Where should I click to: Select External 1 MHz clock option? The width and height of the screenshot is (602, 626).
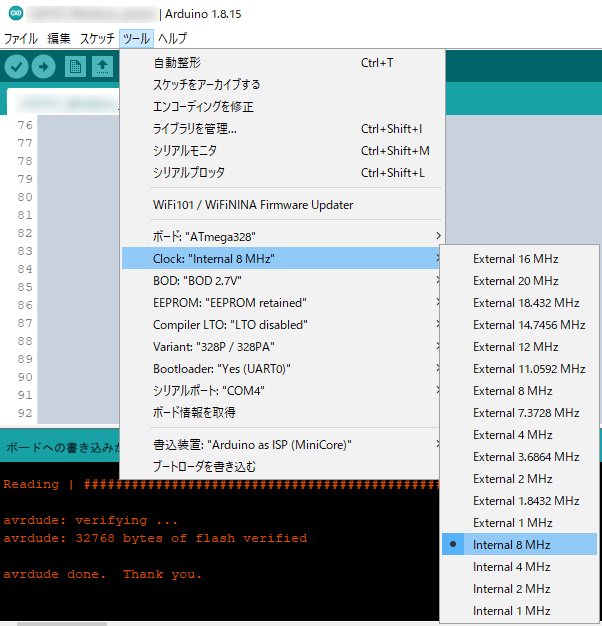pyautogui.click(x=519, y=523)
